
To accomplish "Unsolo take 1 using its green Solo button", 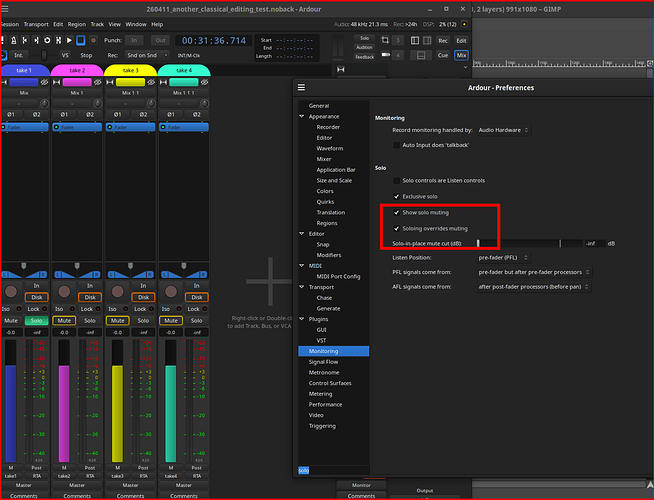I will coord(36,321).
